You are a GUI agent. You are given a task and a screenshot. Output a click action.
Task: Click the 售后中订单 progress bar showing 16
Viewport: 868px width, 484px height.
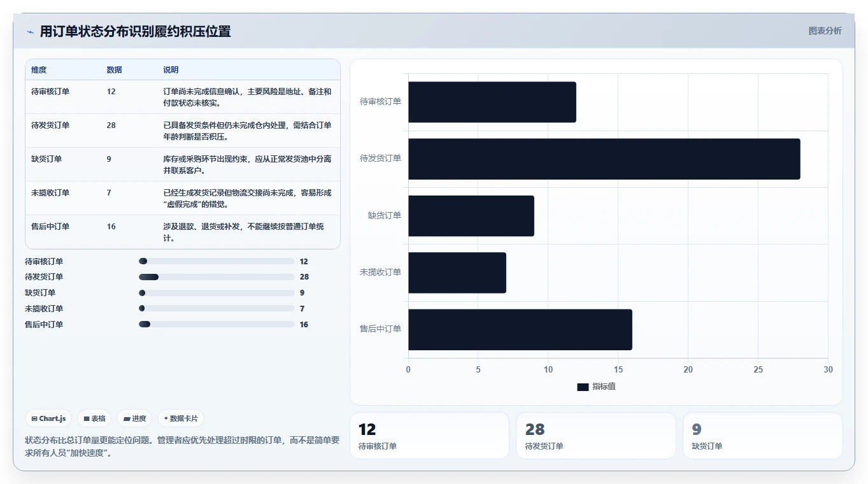(217, 325)
